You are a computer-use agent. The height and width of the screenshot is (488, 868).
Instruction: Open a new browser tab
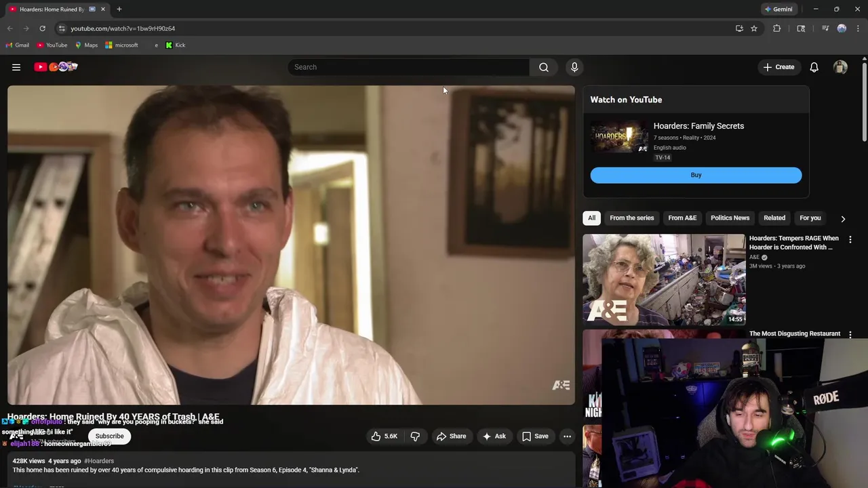[119, 9]
